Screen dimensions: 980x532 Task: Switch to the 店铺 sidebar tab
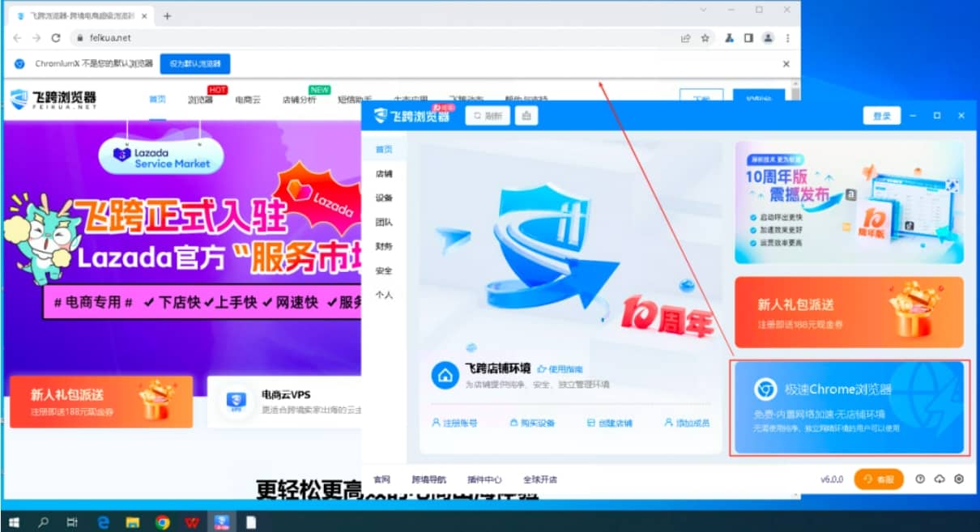point(384,172)
